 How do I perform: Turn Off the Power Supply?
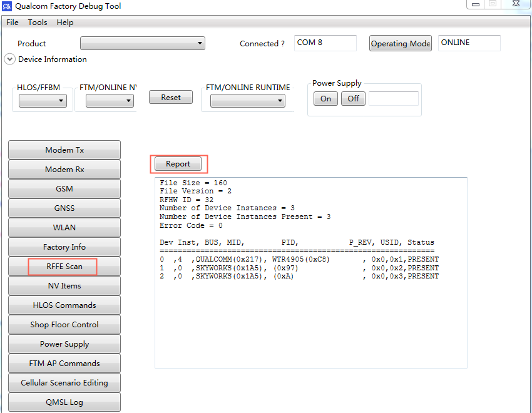click(353, 98)
